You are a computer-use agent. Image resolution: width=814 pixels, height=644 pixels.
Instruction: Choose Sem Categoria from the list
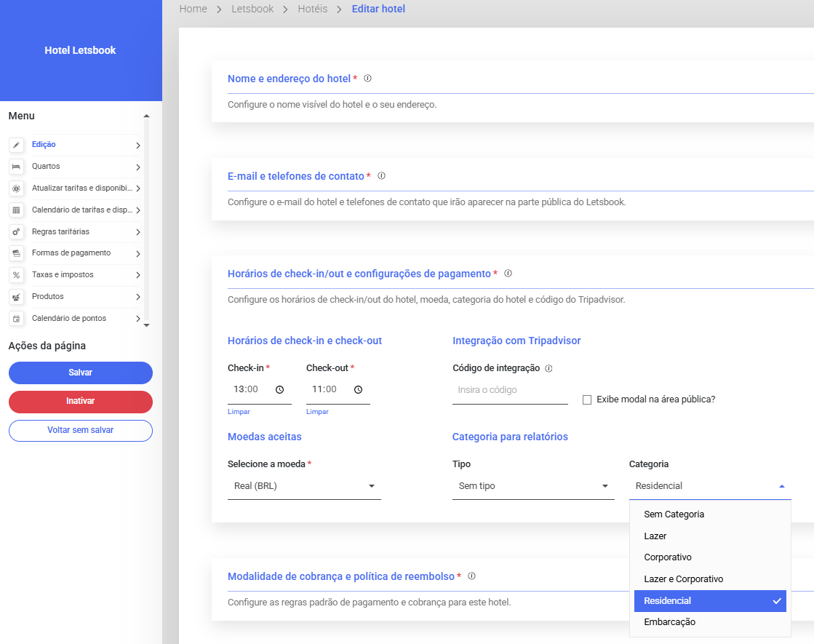click(x=710, y=514)
